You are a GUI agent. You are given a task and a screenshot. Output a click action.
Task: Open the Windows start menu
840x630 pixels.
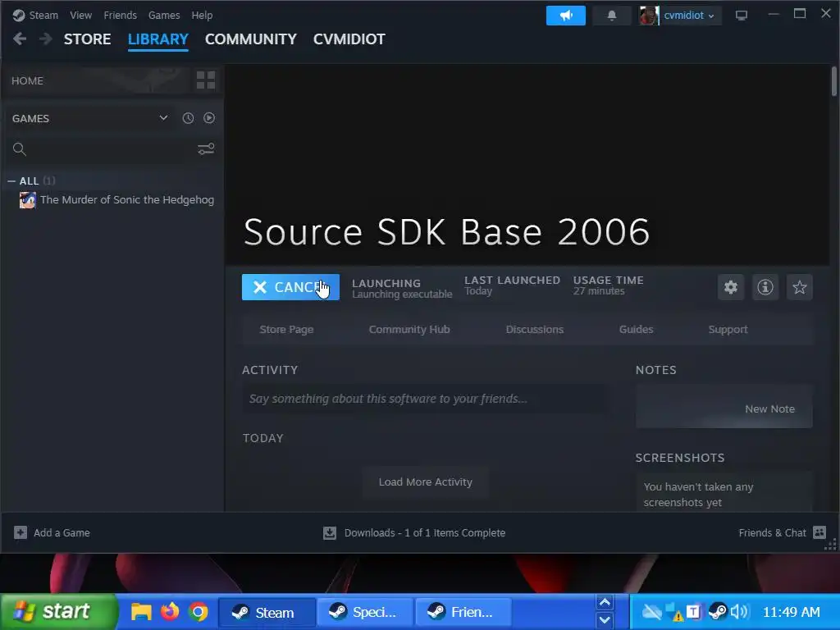click(58, 611)
